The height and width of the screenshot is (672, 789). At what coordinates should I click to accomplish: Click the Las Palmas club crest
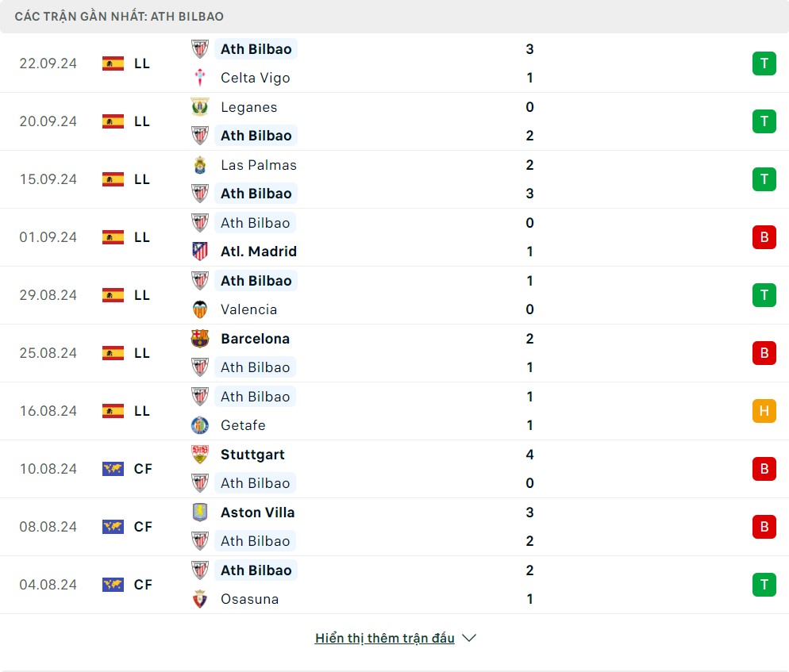point(200,165)
